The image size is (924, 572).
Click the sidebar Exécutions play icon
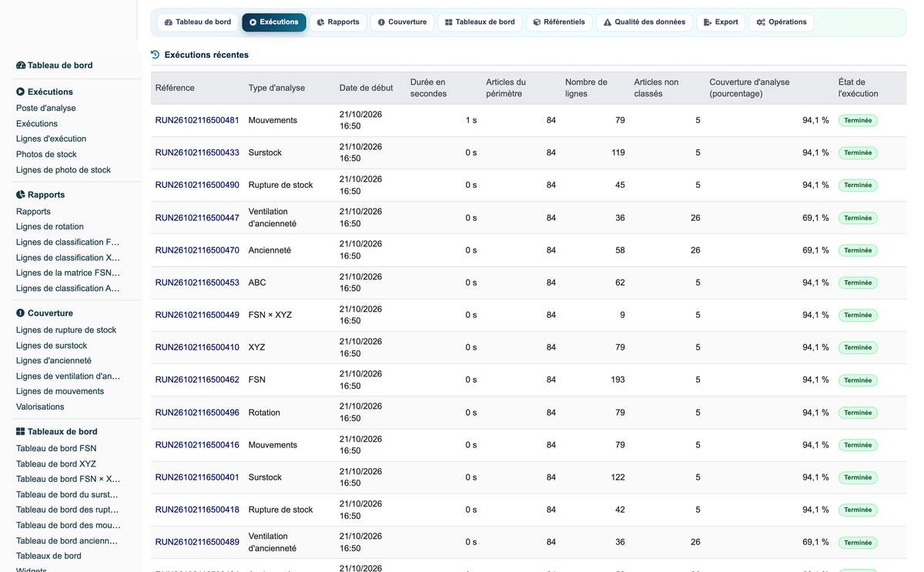coord(21,92)
